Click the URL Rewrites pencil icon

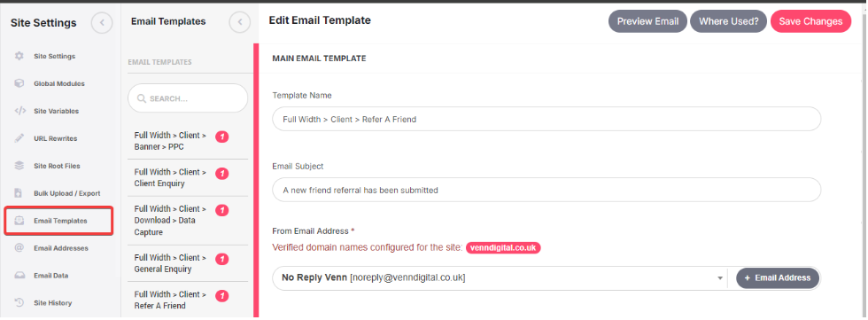pyautogui.click(x=19, y=138)
